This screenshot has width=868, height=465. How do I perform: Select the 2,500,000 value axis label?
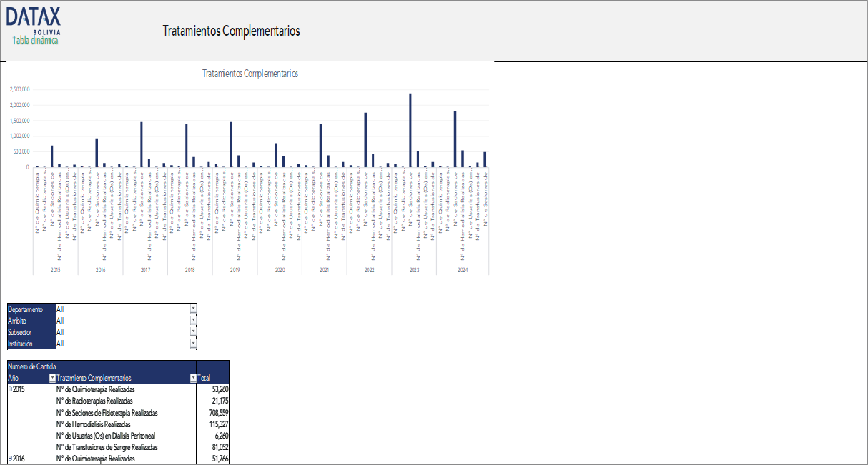click(x=19, y=89)
